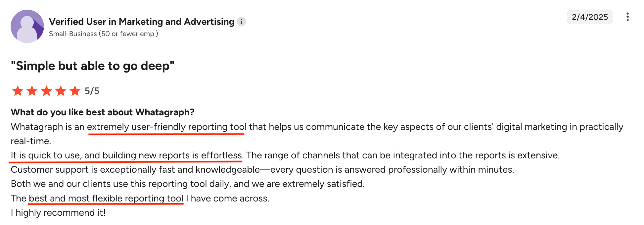Open the 2/4/2025 date badge
Image resolution: width=644 pixels, height=225 pixels.
point(590,17)
